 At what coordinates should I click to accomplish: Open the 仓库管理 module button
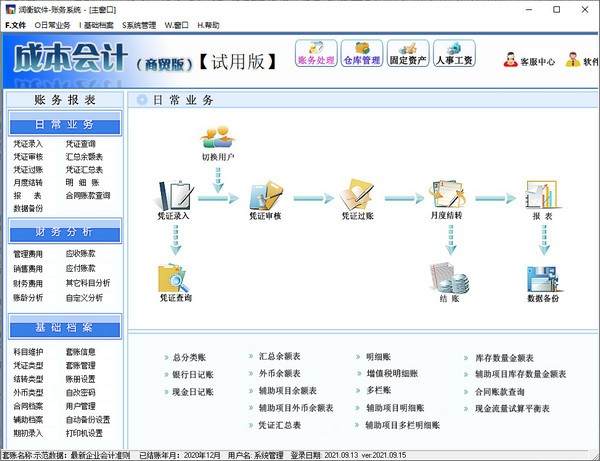(362, 53)
